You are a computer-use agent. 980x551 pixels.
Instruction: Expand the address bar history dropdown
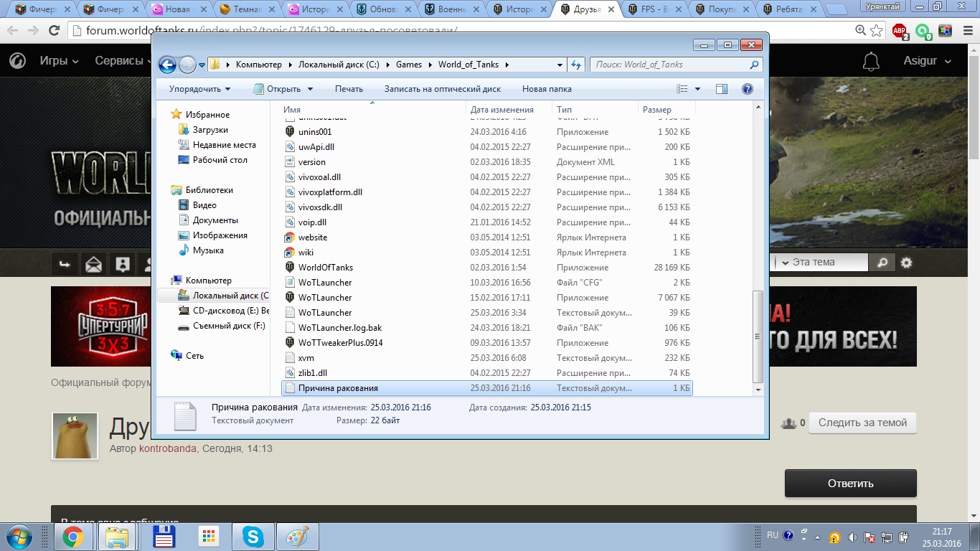coord(560,65)
